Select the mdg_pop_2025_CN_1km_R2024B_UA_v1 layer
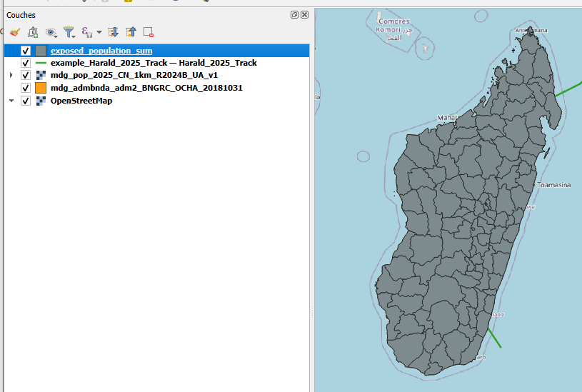 coord(134,75)
